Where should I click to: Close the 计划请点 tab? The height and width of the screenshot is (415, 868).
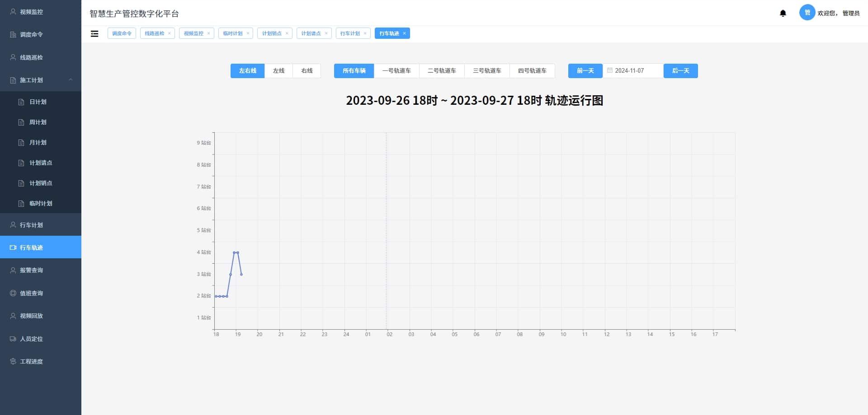[326, 33]
